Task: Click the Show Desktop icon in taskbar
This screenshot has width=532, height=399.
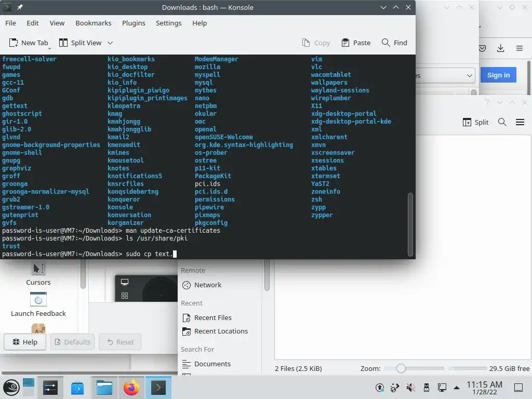Action: click(518, 388)
